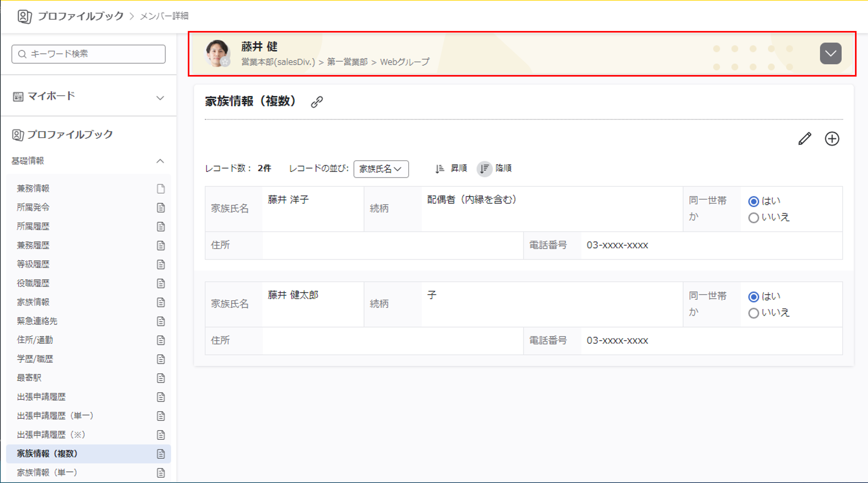Select はい radio for 藤井 健太郎

pyautogui.click(x=753, y=297)
